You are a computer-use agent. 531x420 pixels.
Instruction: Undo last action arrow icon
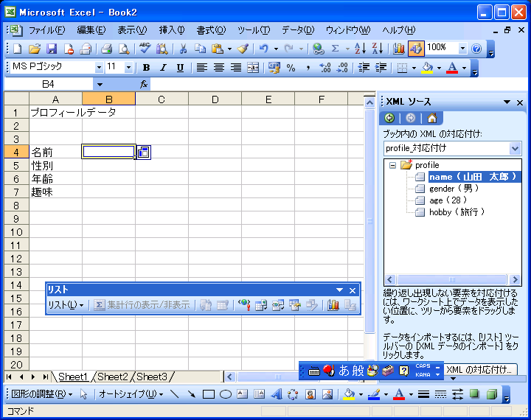click(264, 49)
